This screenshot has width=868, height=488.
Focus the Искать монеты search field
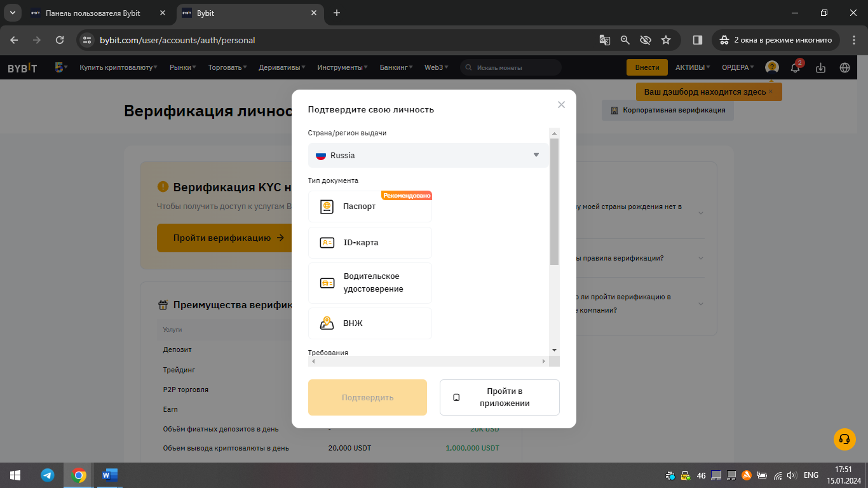pos(511,67)
